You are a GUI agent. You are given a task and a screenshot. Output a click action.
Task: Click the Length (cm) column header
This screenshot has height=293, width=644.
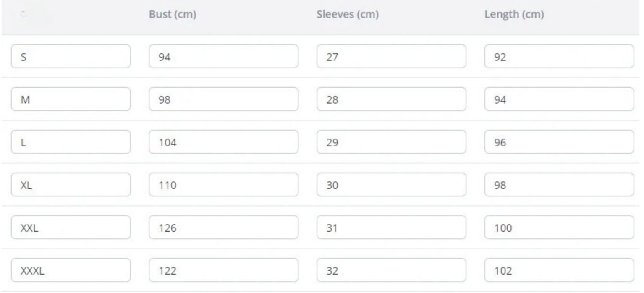[514, 15]
